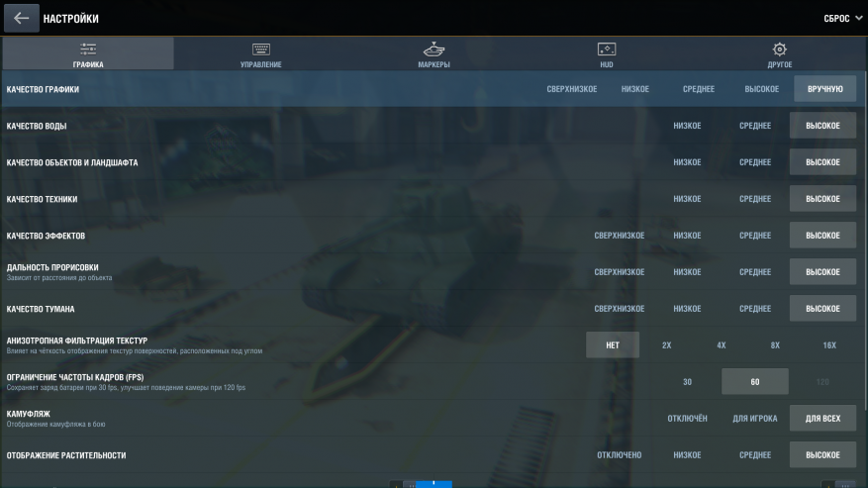Set Качество объектов и ландшафта to Среднее
The height and width of the screenshot is (488, 868).
(755, 162)
